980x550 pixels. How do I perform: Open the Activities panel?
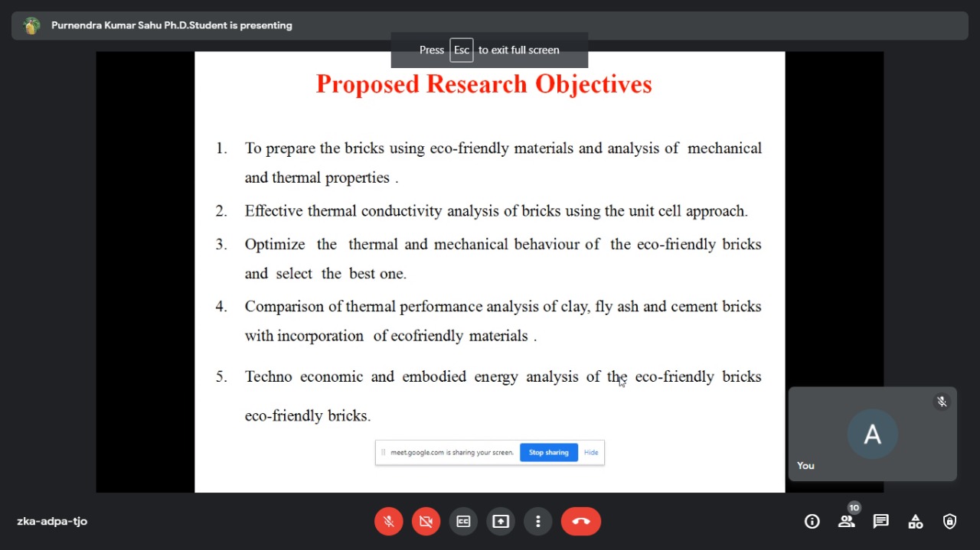(916, 521)
